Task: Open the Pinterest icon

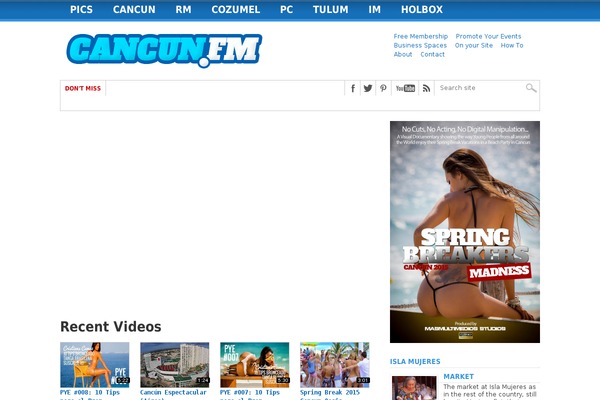Action: coord(383,88)
